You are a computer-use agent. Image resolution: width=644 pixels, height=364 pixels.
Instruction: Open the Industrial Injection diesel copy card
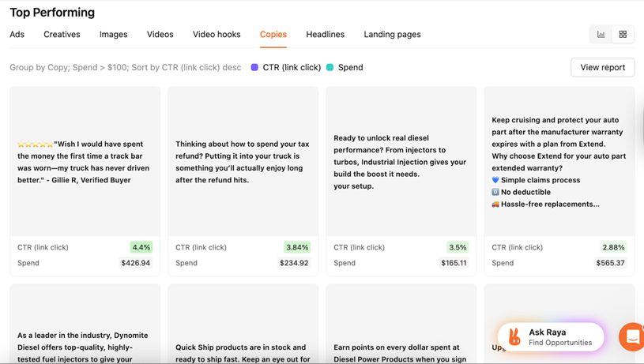click(401, 182)
